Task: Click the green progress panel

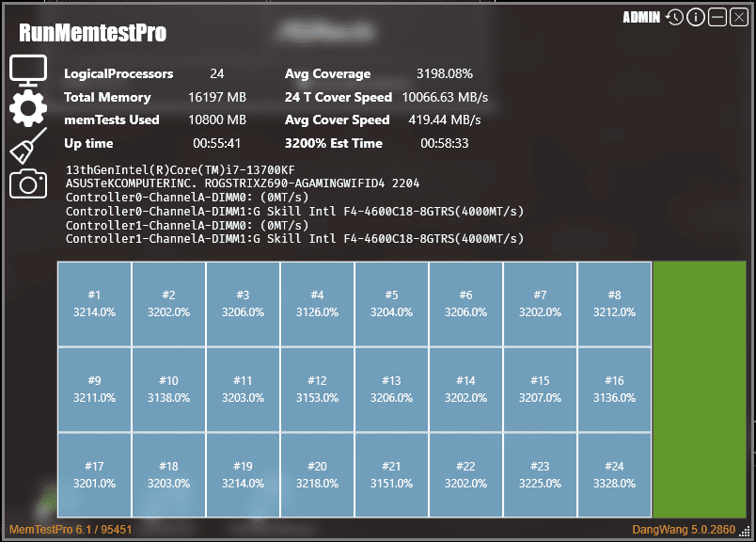Action: 700,390
